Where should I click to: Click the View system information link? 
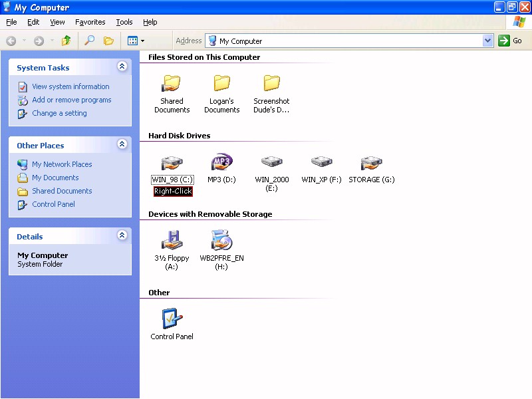[72, 86]
